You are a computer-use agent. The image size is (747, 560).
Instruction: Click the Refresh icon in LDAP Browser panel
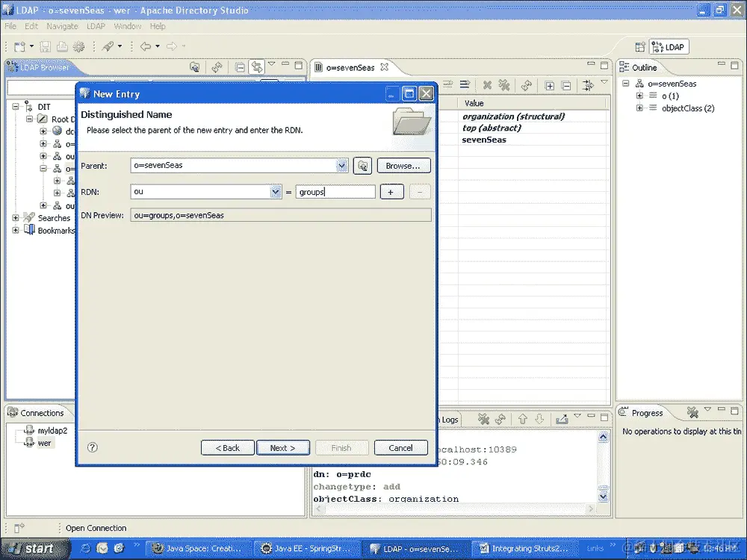point(217,67)
